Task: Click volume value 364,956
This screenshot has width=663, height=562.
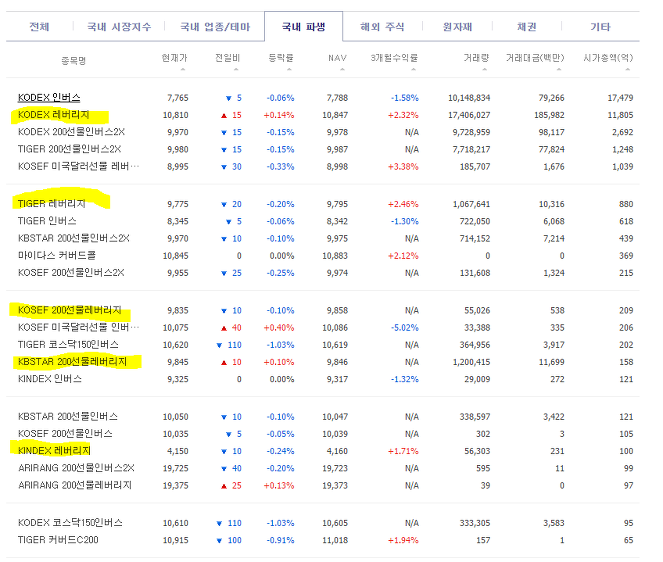Action: [475, 345]
